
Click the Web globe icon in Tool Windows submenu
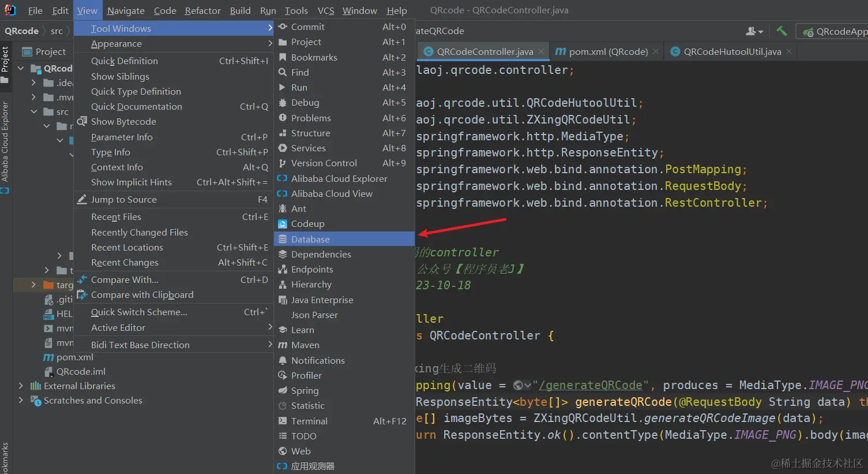pos(283,451)
